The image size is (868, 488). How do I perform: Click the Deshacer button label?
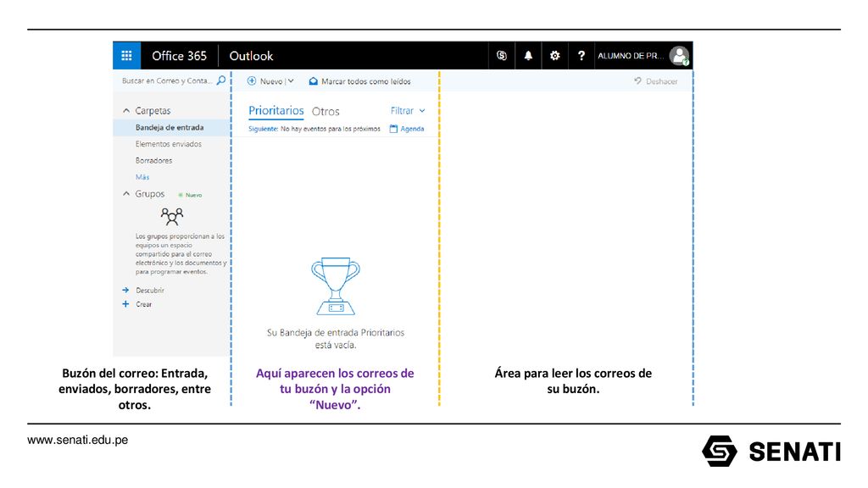click(661, 81)
